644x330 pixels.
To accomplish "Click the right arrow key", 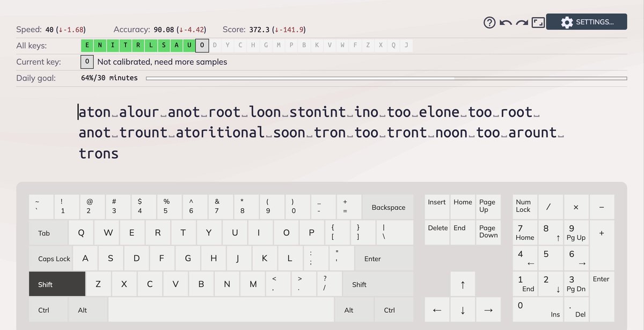I will tap(488, 310).
